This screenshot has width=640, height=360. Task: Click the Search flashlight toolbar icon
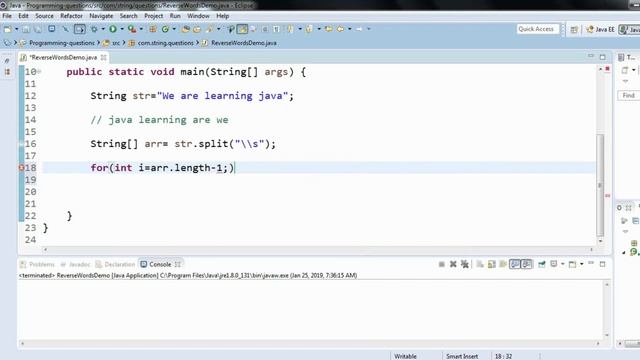point(209,29)
